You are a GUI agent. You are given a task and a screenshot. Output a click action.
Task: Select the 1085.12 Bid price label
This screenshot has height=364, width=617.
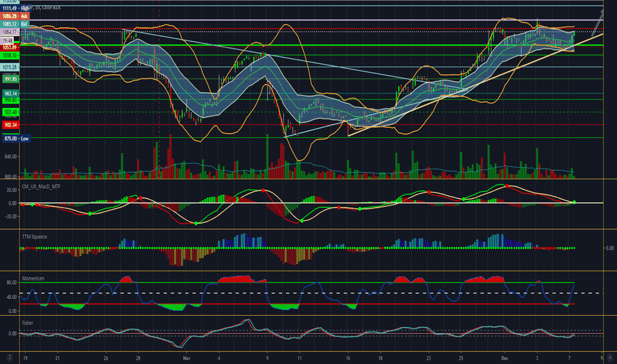point(15,24)
